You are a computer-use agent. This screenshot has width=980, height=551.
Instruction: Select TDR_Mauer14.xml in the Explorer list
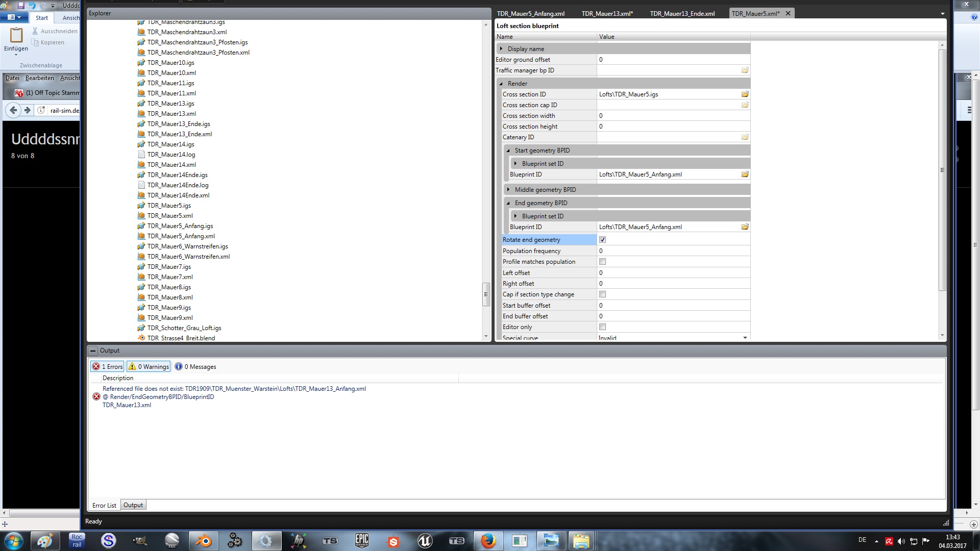171,165
